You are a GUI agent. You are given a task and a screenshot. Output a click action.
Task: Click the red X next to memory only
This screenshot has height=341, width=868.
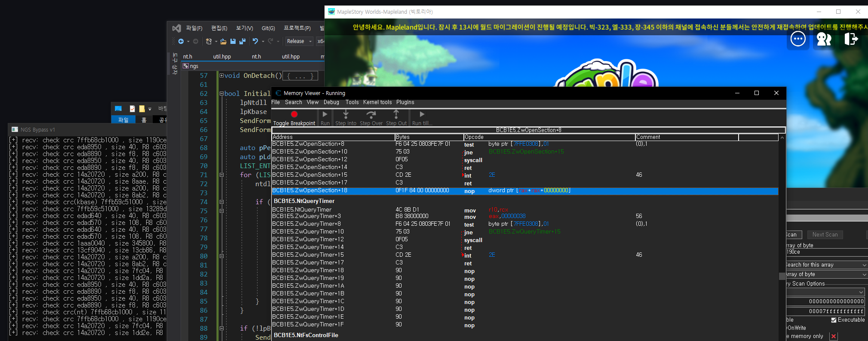pos(834,336)
